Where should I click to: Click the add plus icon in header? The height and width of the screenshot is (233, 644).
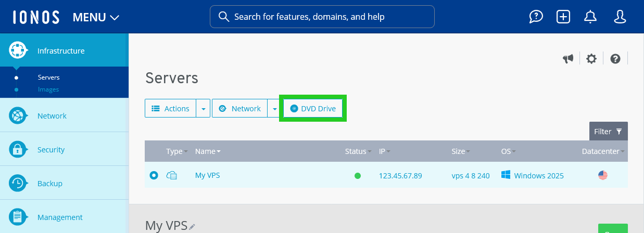pyautogui.click(x=563, y=17)
